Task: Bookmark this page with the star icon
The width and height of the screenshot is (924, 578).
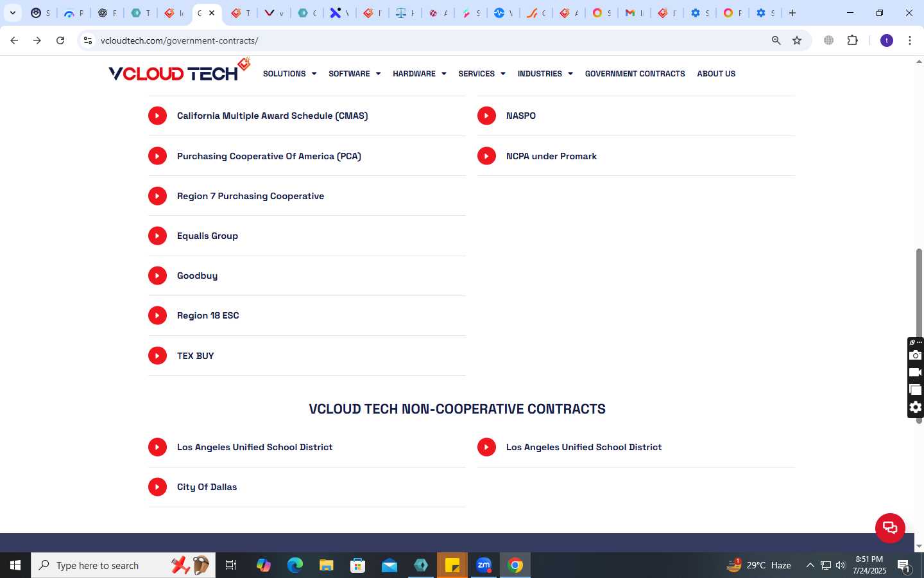Action: pos(797,40)
